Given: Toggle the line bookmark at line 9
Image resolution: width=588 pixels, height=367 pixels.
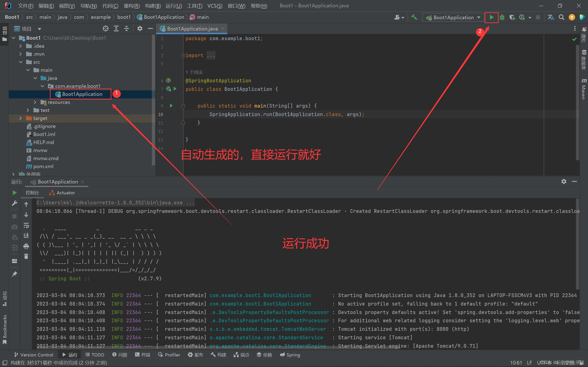Looking at the screenshot, I should (162, 106).
